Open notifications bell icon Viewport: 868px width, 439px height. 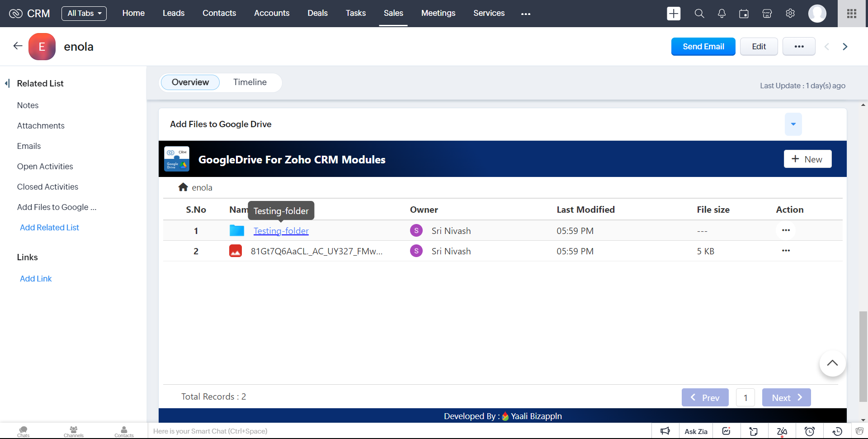(722, 14)
